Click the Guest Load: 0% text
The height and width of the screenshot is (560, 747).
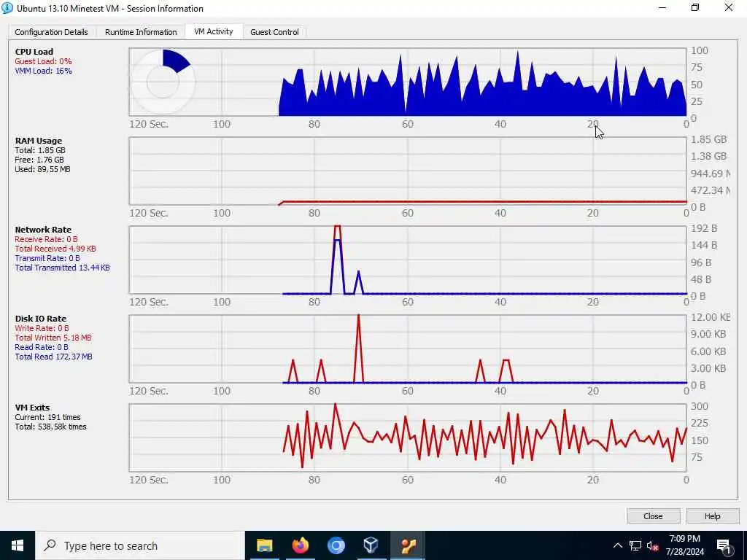pyautogui.click(x=43, y=61)
